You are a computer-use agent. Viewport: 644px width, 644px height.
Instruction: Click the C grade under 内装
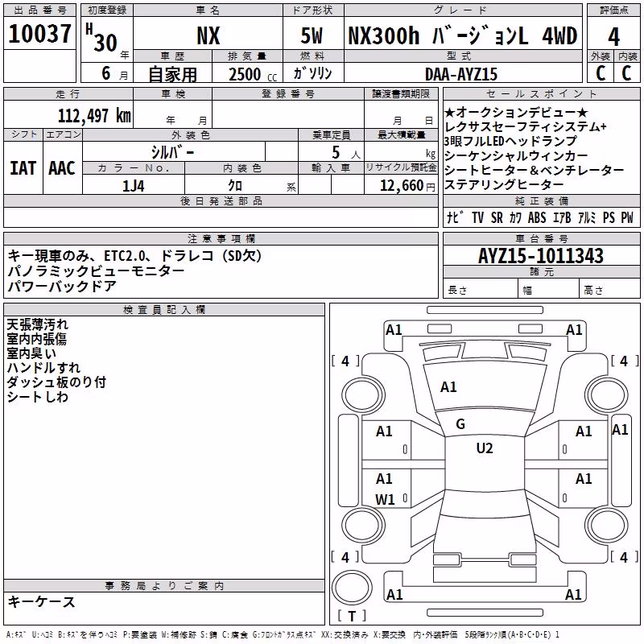point(627,73)
